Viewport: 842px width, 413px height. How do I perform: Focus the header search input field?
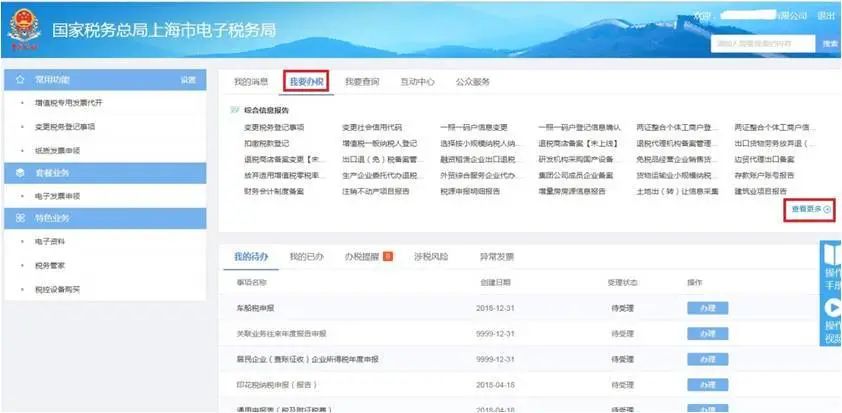pos(763,44)
